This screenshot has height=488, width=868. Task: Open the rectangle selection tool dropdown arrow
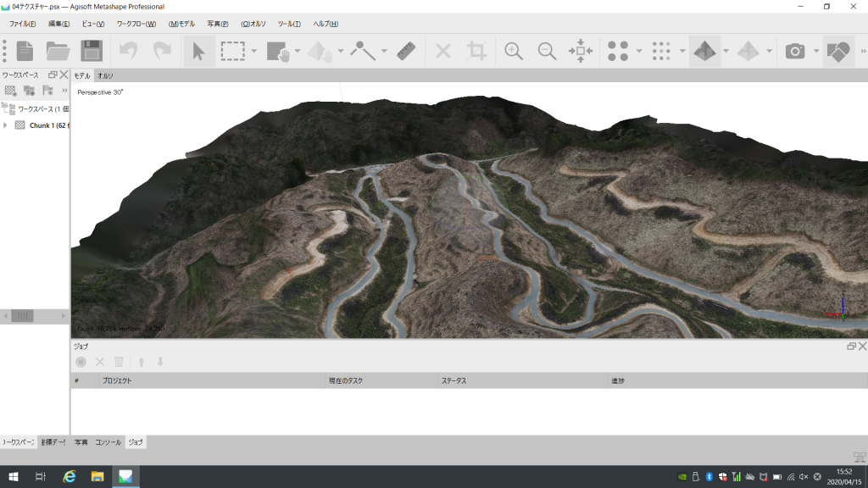coord(254,52)
